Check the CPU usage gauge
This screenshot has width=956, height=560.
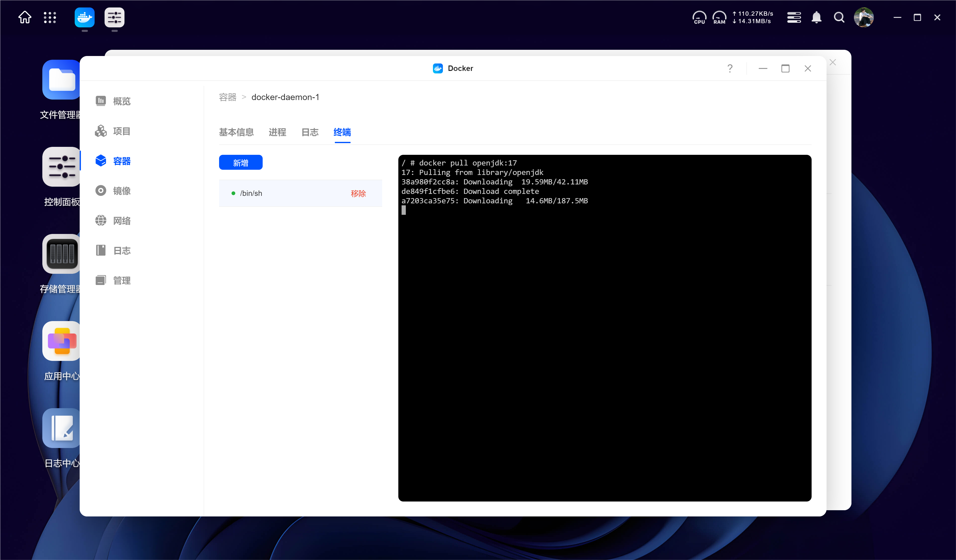tap(699, 17)
